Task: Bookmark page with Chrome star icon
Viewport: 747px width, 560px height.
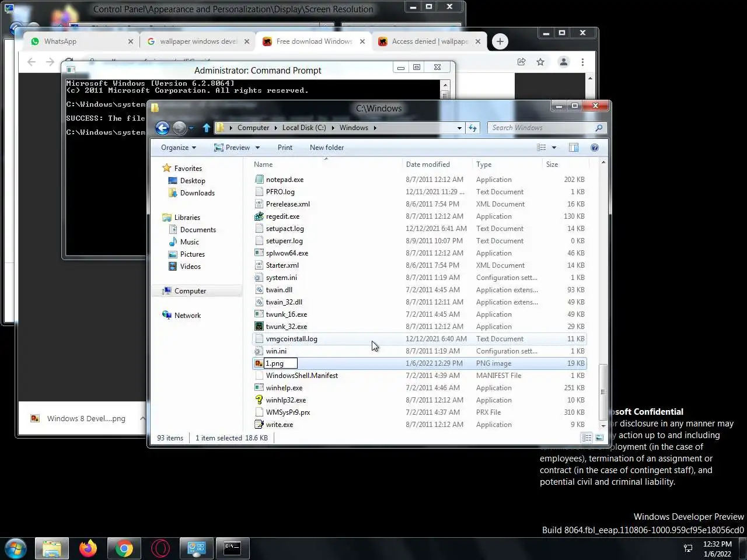Action: pos(540,62)
